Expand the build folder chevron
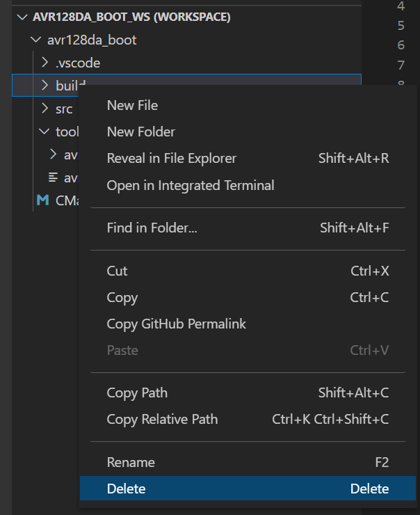This screenshot has height=515, width=420. (x=45, y=86)
